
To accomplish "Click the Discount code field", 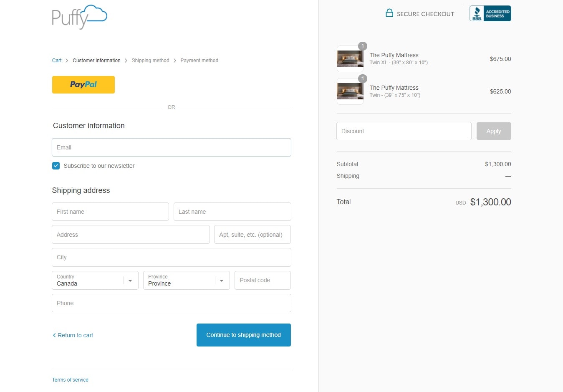I will [404, 131].
